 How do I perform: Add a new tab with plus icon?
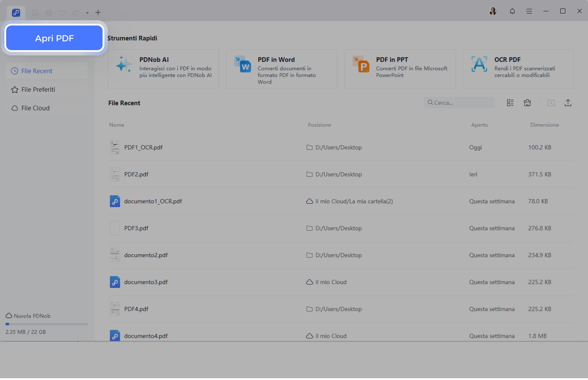point(98,13)
